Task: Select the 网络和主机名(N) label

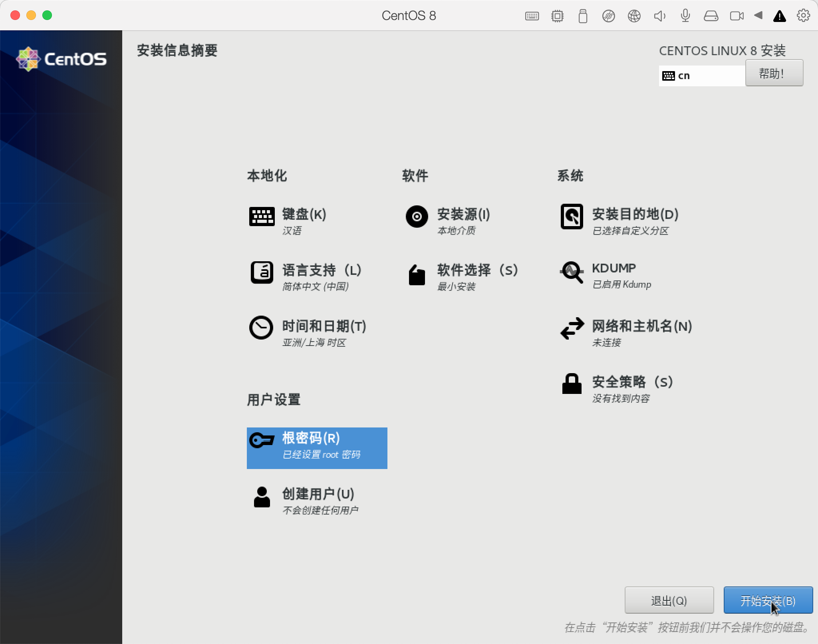Action: pyautogui.click(x=642, y=326)
